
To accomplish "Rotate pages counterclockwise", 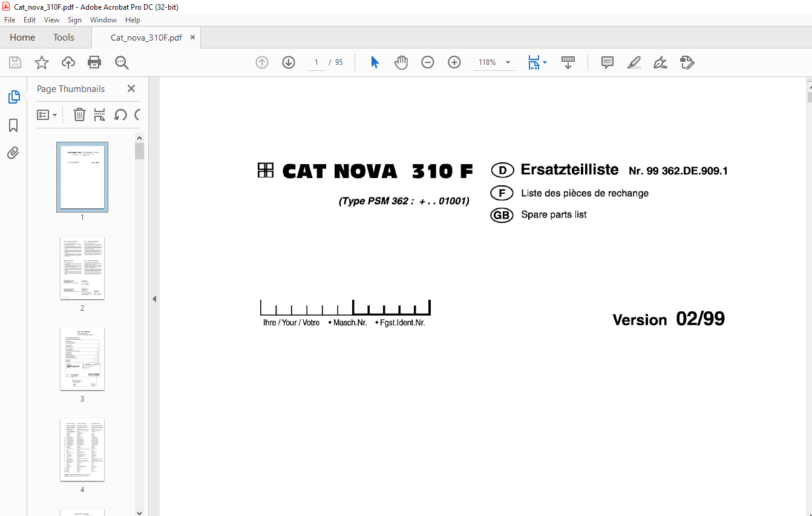I will coord(120,114).
